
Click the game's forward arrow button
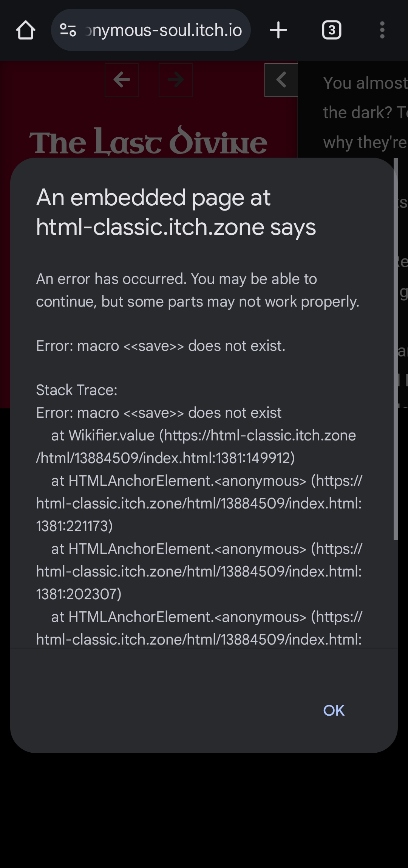pyautogui.click(x=176, y=80)
